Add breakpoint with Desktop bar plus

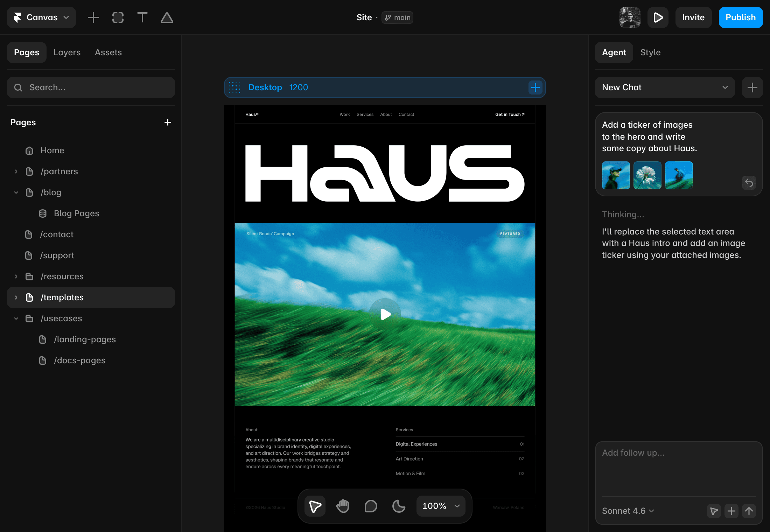pos(535,87)
